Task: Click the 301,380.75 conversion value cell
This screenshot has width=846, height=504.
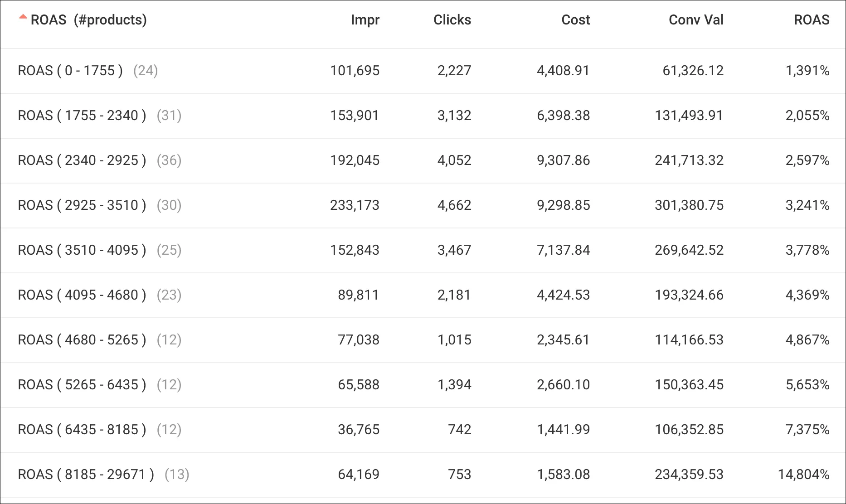Action: [689, 205]
